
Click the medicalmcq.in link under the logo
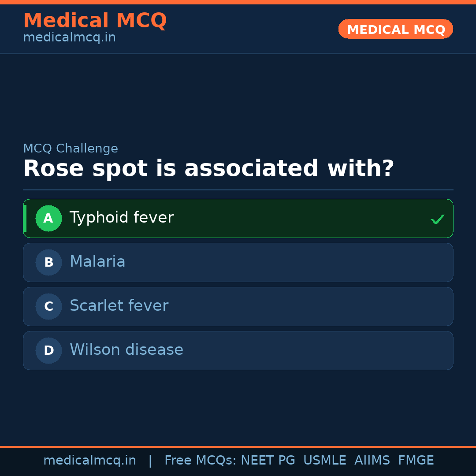pos(69,37)
